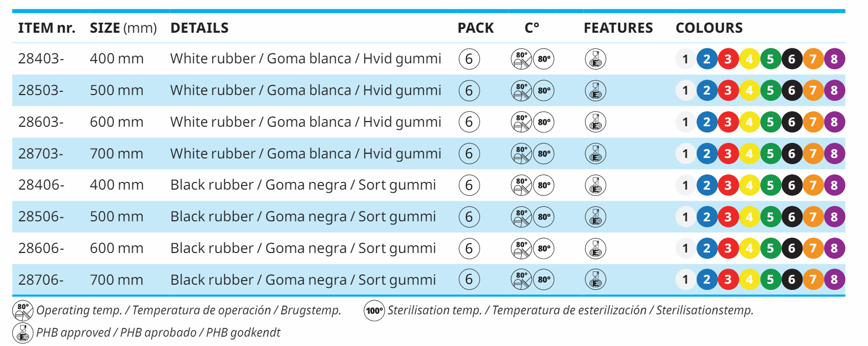
Task: Select blue colour 2 for item 28403
Action: click(706, 59)
